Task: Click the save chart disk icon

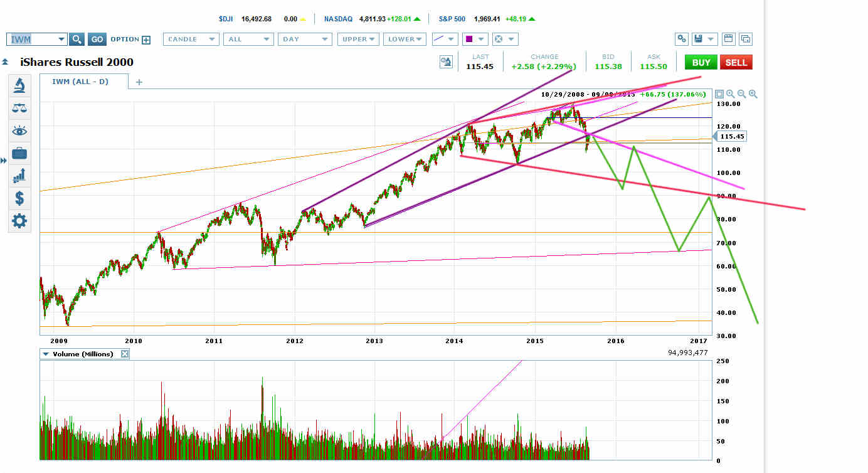Action: (x=697, y=39)
